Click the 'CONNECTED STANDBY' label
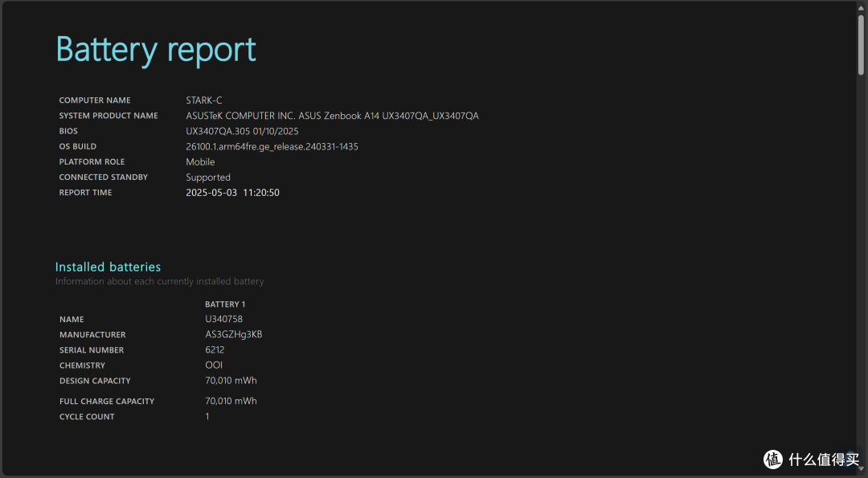Image resolution: width=868 pixels, height=478 pixels. click(104, 177)
